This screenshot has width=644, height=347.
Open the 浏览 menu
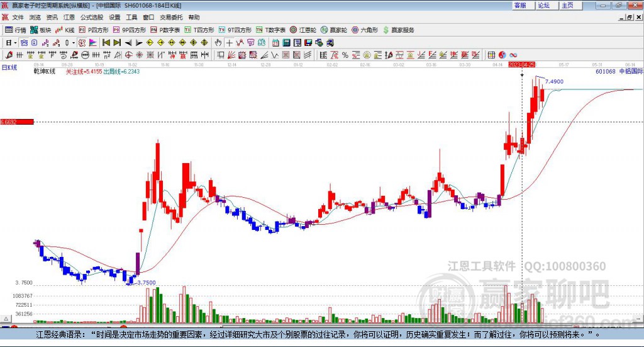(35, 17)
